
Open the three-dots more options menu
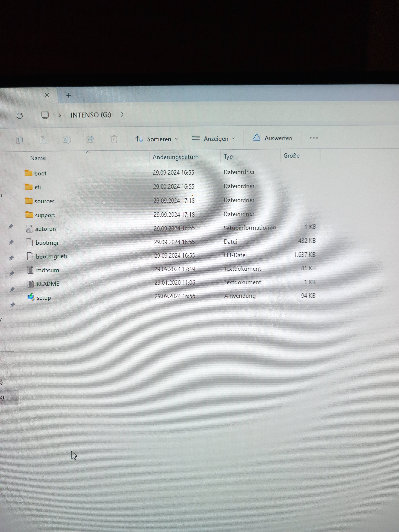pyautogui.click(x=314, y=138)
